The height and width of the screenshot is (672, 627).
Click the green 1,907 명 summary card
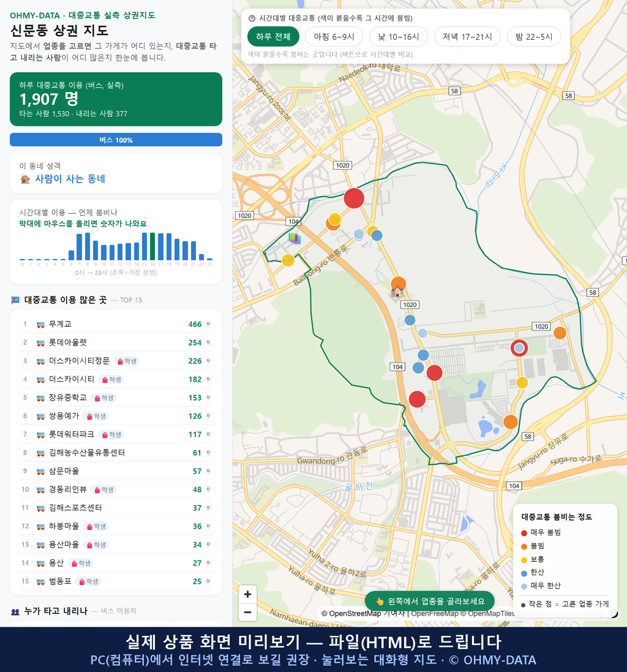tap(116, 99)
